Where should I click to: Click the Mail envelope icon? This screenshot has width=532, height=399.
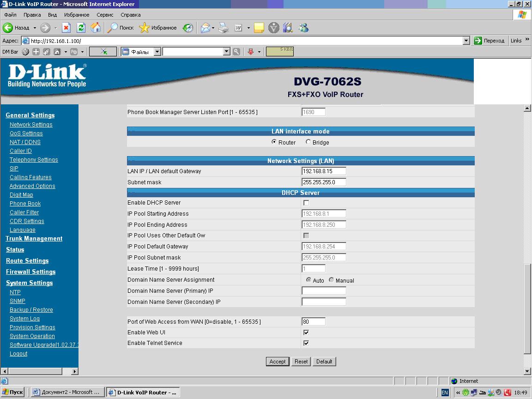pyautogui.click(x=205, y=28)
